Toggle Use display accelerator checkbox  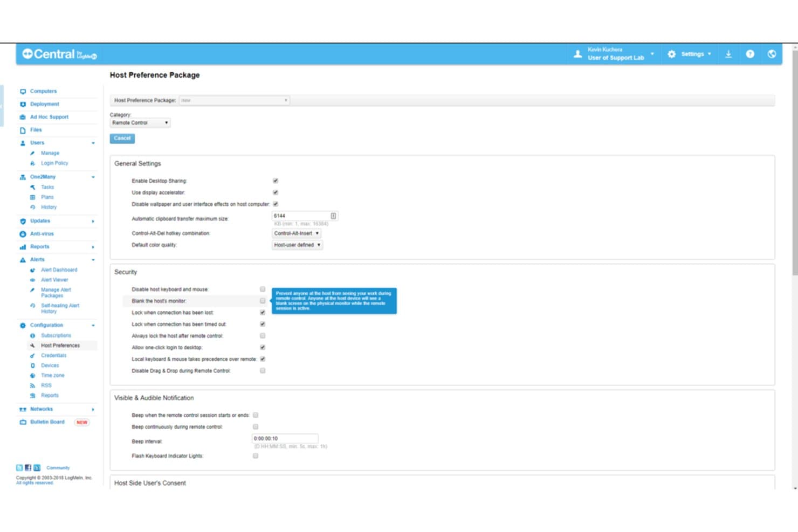tap(276, 192)
